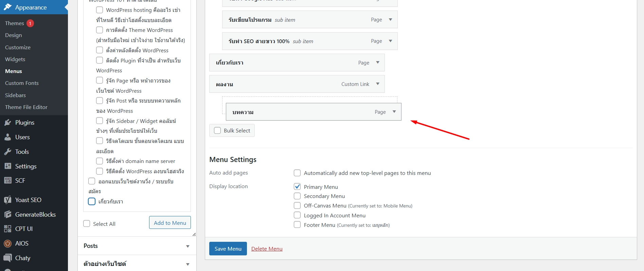This screenshot has height=271, width=644.
Task: Open the Design submenu page
Action: pos(14,35)
